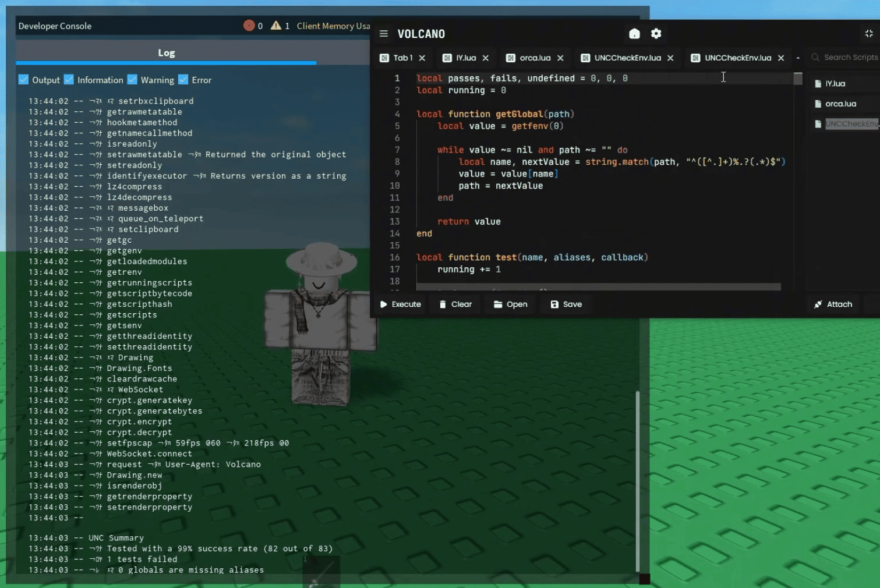Toggle the Error filter checkbox
This screenshot has height=588, width=880.
[x=183, y=79]
